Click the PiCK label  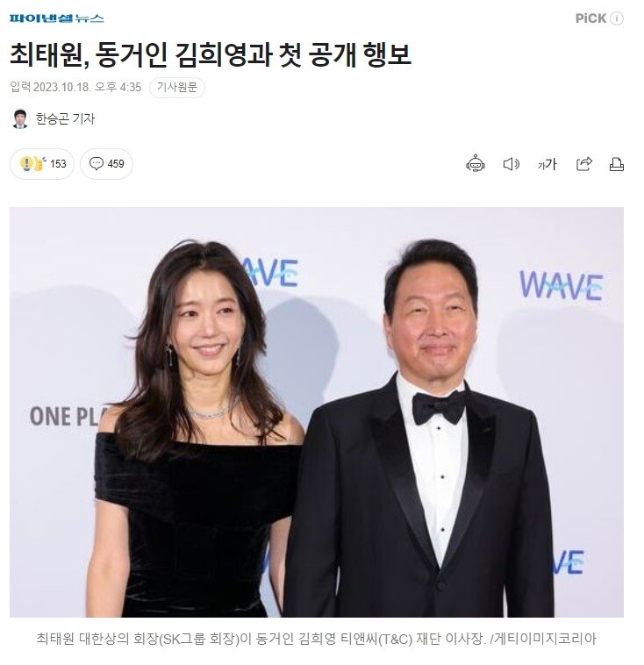click(590, 18)
